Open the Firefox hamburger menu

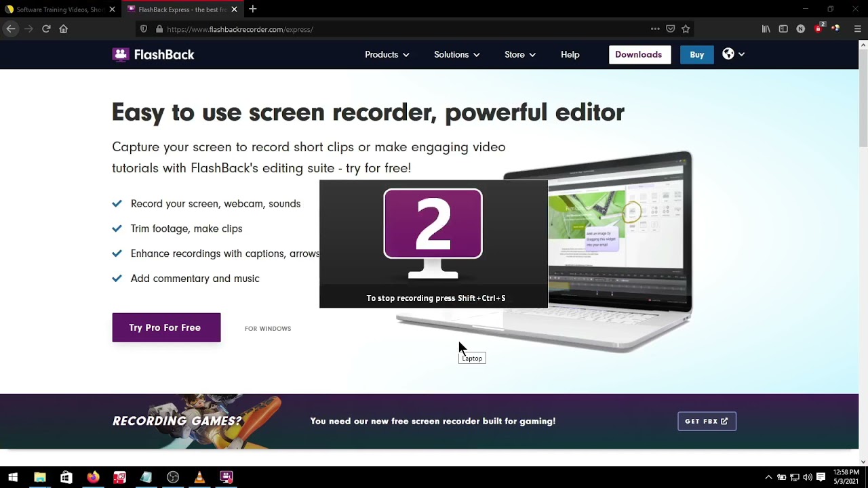(857, 29)
